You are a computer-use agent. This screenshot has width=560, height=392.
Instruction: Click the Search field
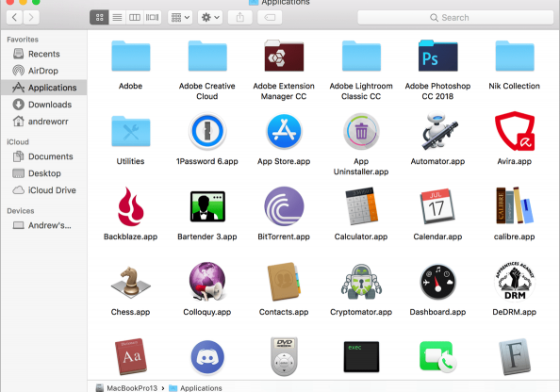click(455, 18)
